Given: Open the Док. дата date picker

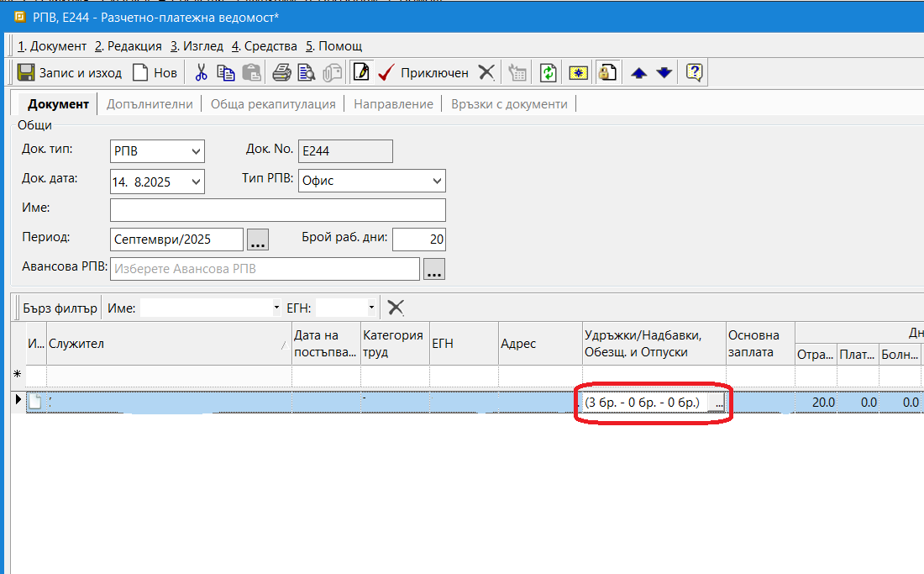Looking at the screenshot, I should click(197, 181).
